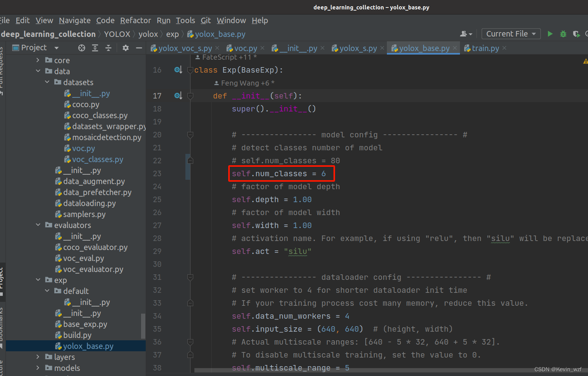The width and height of the screenshot is (588, 376).
Task: Open the Current File run configuration dropdown
Action: (x=511, y=34)
